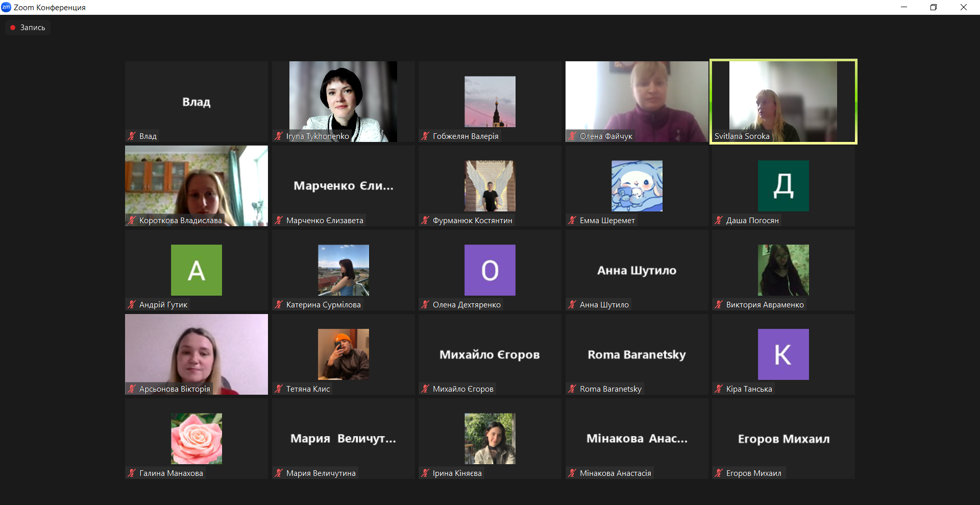980x505 pixels.
Task: Click muted mic icon for Мінакова Анастасія
Action: coord(572,473)
